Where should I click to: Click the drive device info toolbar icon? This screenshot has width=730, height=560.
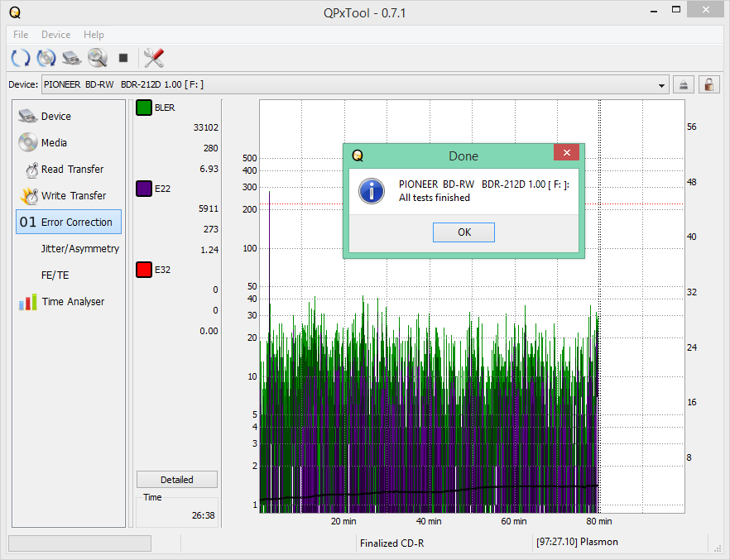[72, 58]
